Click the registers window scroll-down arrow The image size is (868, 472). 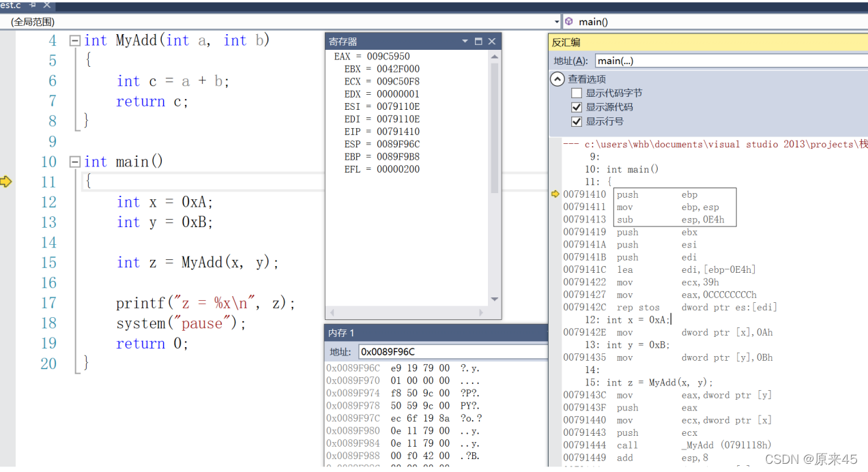pyautogui.click(x=495, y=300)
